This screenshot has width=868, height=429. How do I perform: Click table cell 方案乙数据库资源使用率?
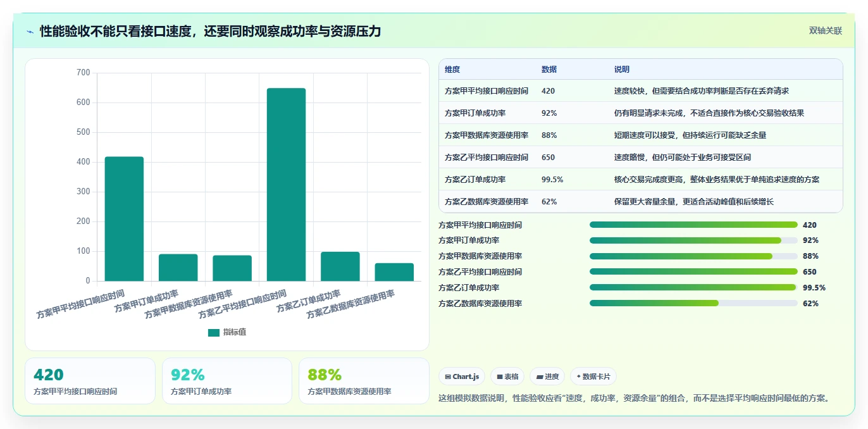pyautogui.click(x=487, y=202)
